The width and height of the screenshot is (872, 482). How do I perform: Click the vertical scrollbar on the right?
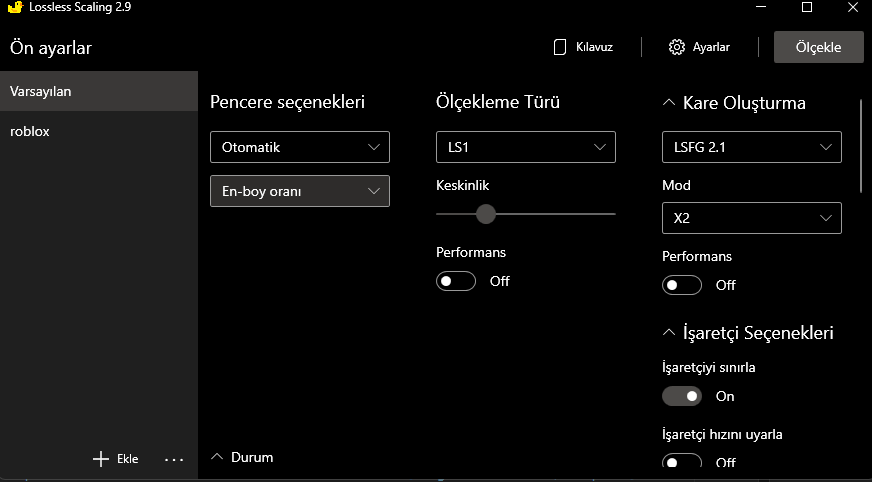click(861, 145)
